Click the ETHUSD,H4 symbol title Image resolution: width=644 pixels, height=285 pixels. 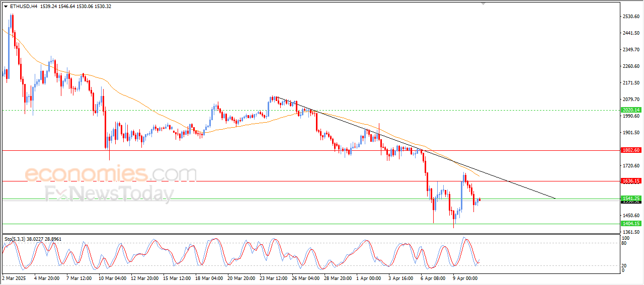[x=24, y=7]
